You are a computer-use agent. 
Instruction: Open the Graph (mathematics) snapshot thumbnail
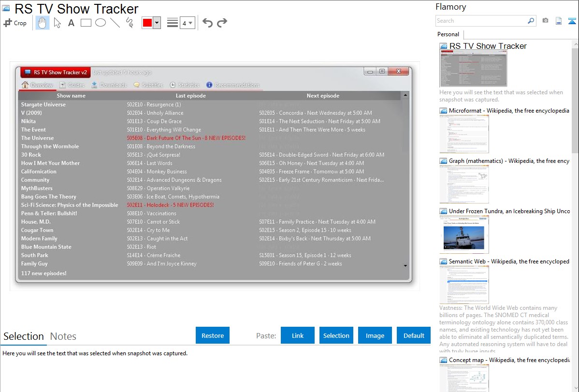(464, 184)
